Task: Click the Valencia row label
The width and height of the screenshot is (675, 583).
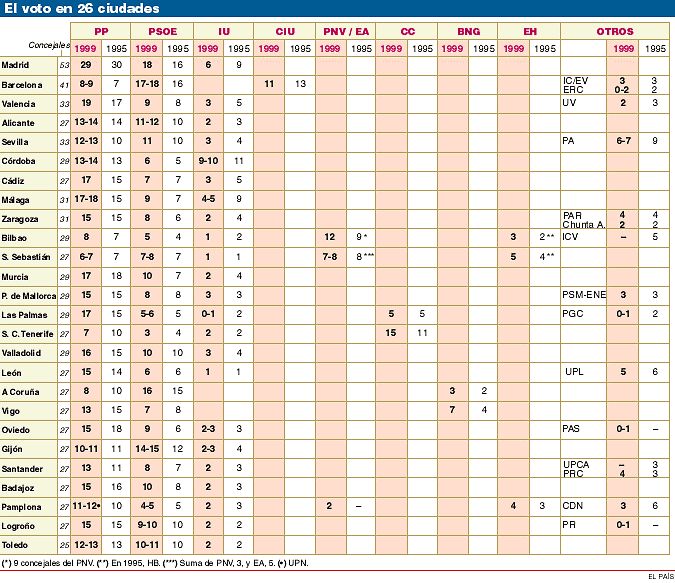Action: click(x=18, y=104)
